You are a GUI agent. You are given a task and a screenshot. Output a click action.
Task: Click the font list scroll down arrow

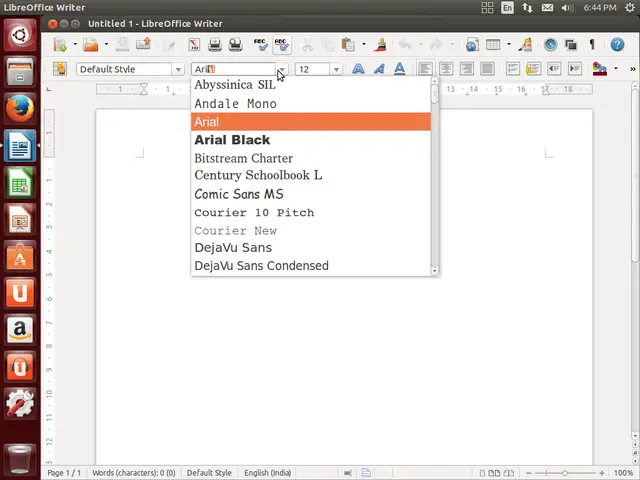[435, 271]
